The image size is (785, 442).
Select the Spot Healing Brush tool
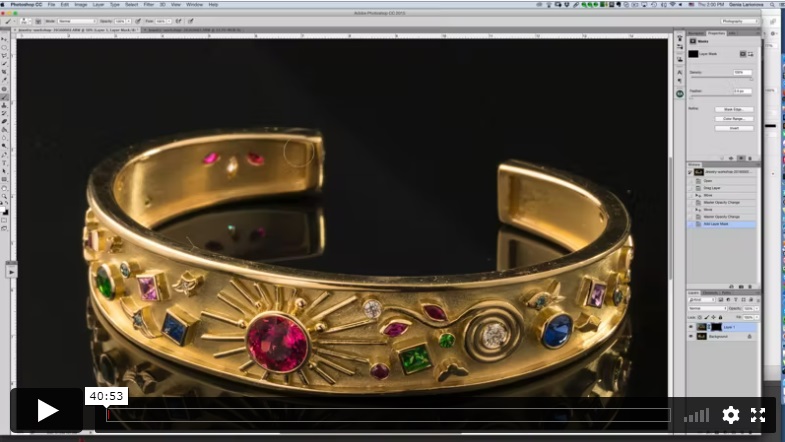tap(5, 89)
